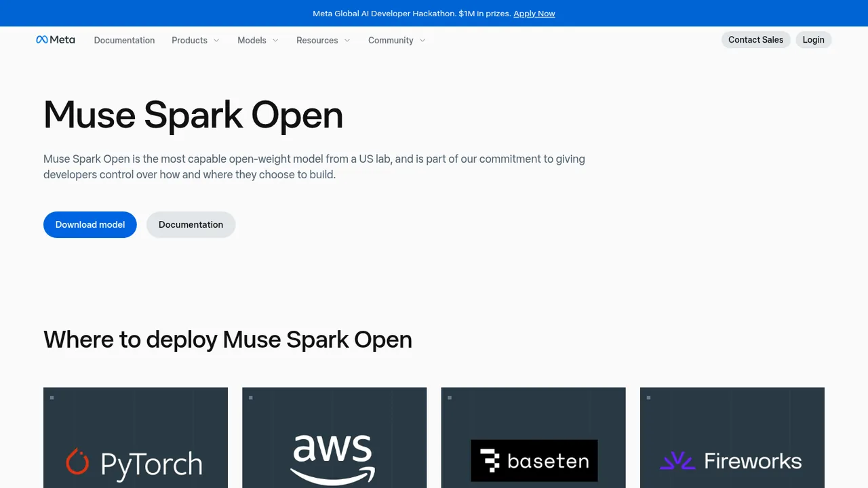Screen dimensions: 868x488
Task: Click the gray Documentation button
Action: coord(191,224)
